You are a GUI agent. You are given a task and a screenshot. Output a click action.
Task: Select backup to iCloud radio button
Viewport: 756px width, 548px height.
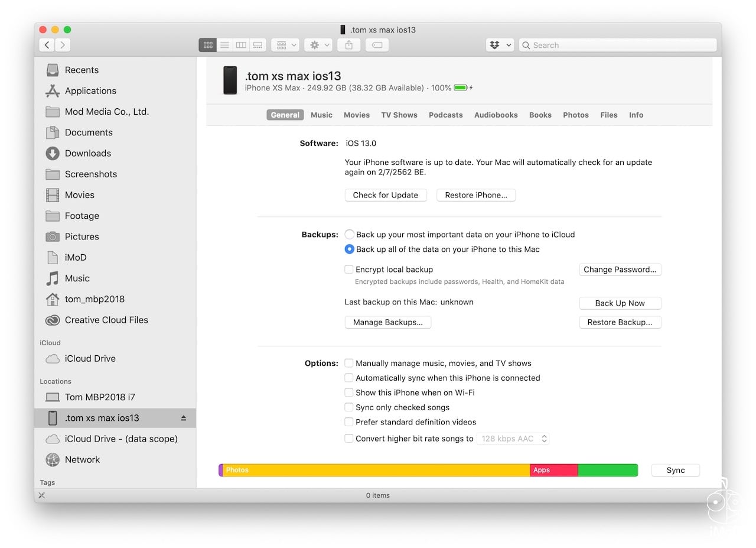click(x=349, y=234)
